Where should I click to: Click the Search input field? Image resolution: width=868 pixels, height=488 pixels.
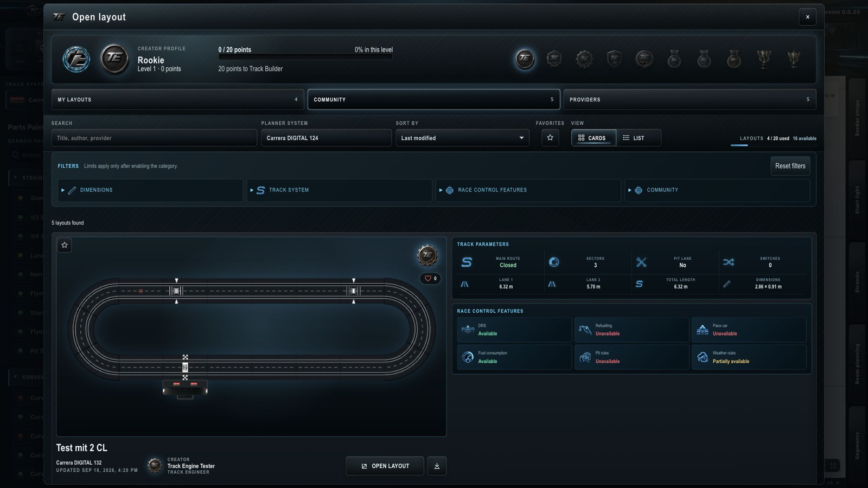click(x=154, y=138)
